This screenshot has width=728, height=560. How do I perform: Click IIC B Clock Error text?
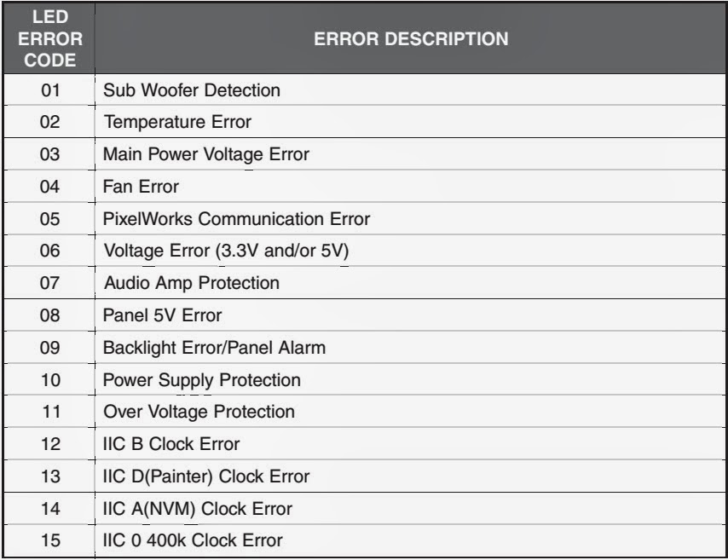(171, 444)
